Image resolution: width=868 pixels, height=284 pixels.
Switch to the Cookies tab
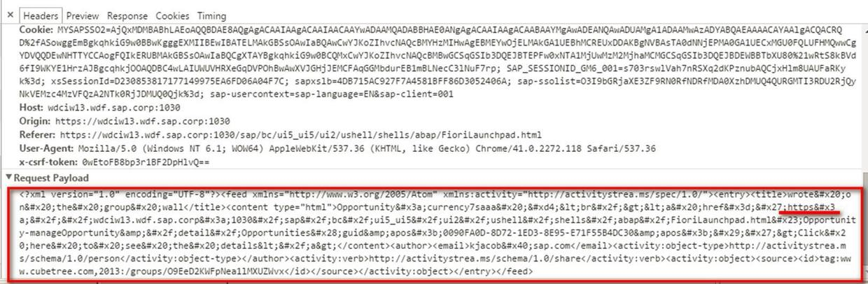tap(172, 15)
